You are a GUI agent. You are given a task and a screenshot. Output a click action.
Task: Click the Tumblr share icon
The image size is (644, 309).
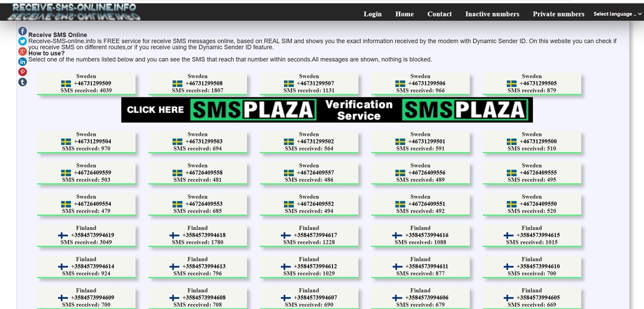coord(22,82)
